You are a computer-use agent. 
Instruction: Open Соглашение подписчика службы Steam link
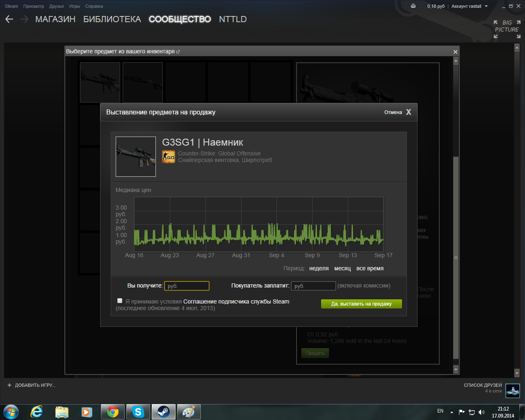pos(236,301)
